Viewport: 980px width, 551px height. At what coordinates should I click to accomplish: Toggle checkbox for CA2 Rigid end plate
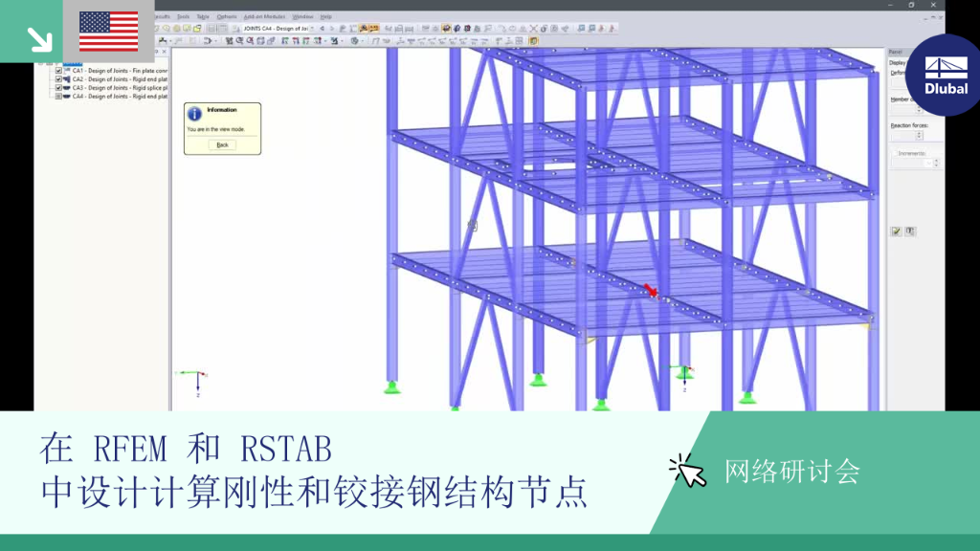coord(58,79)
